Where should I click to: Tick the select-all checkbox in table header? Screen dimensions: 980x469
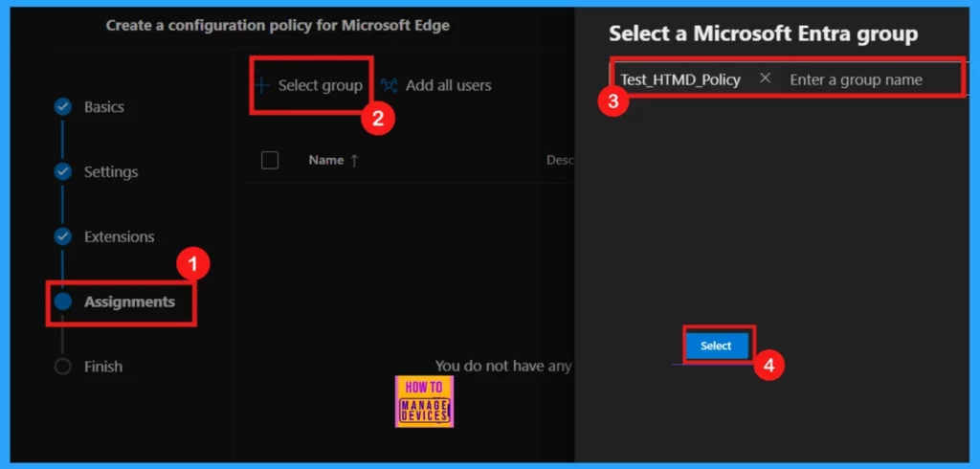tap(270, 161)
